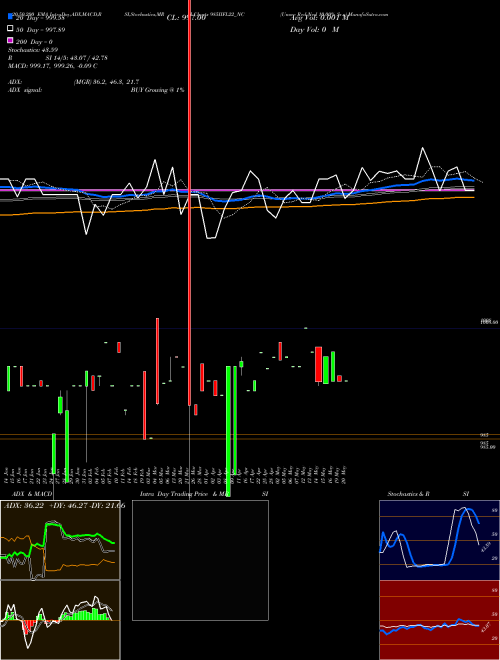Click the 'MACD: 999.17, 999.26, -0.09 C' line
500x660 pixels.
(53, 66)
